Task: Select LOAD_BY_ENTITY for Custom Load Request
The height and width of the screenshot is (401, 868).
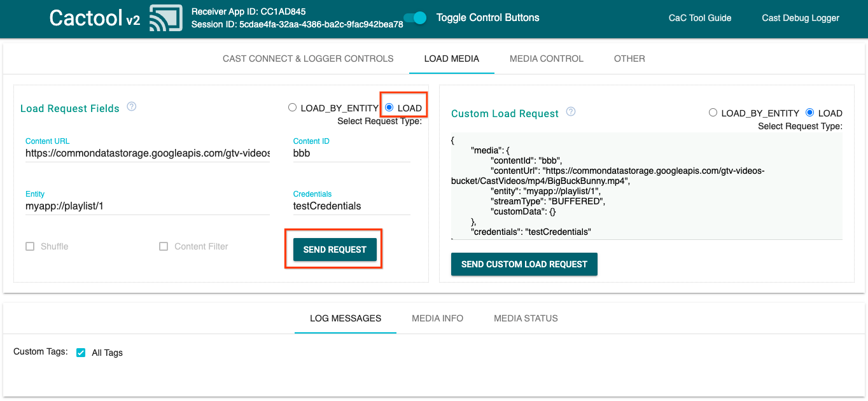Action: [x=713, y=113]
